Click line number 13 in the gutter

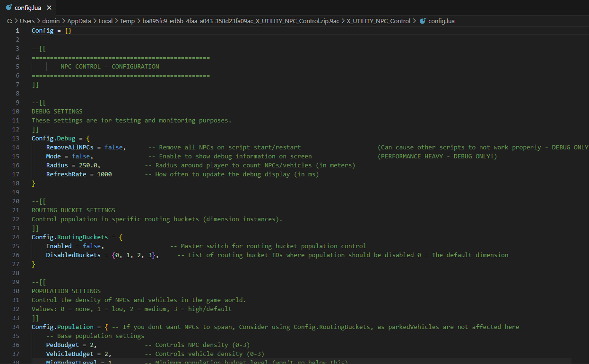17,139
